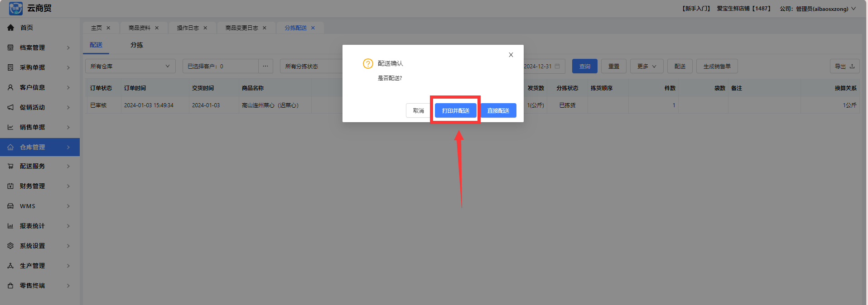Screen dimensions: 868x305
Task: Click the 报表统计 chart icon
Action: [x=10, y=226]
